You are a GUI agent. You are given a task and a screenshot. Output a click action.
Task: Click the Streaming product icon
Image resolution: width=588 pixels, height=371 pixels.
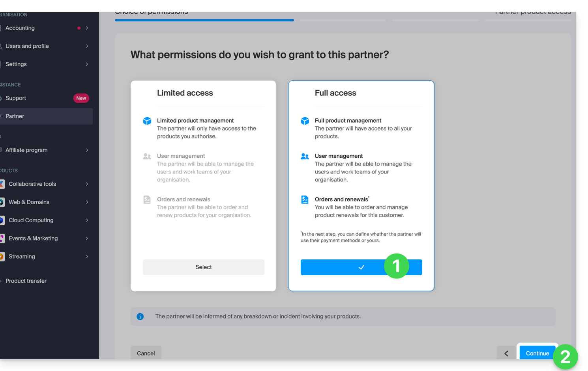(2, 257)
